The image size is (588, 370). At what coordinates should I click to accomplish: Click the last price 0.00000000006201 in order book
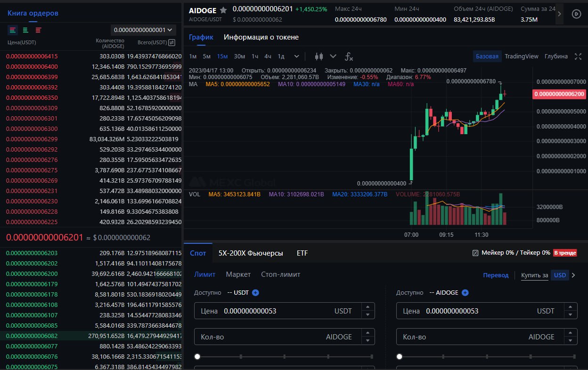point(45,237)
